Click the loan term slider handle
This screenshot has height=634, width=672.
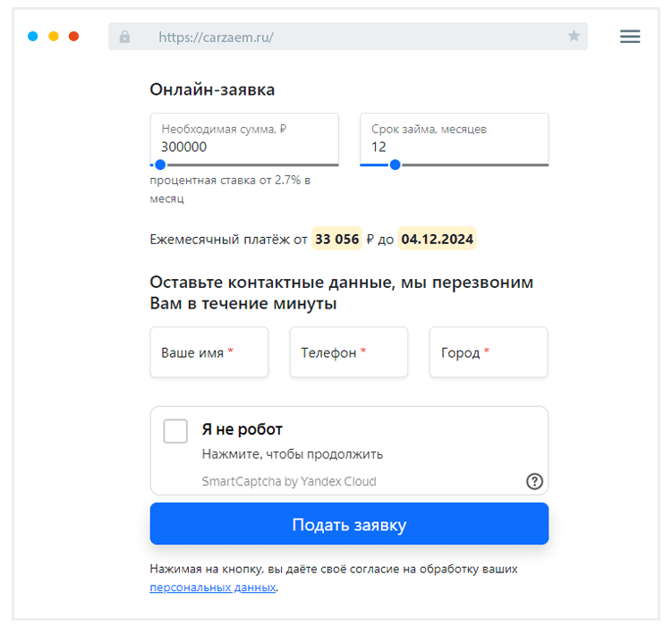pos(395,165)
